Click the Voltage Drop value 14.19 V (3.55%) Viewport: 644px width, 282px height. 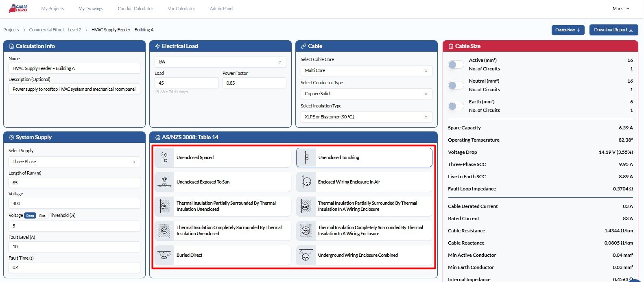pyautogui.click(x=616, y=152)
